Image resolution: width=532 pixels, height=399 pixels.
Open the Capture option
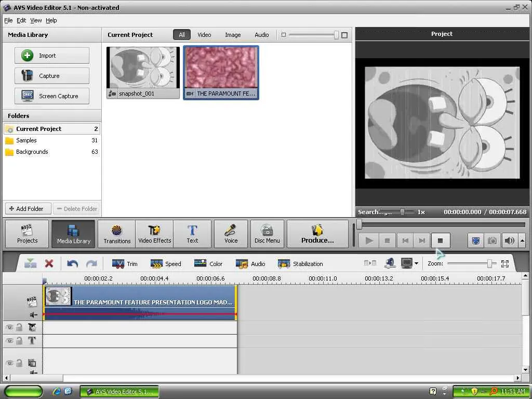[51, 76]
